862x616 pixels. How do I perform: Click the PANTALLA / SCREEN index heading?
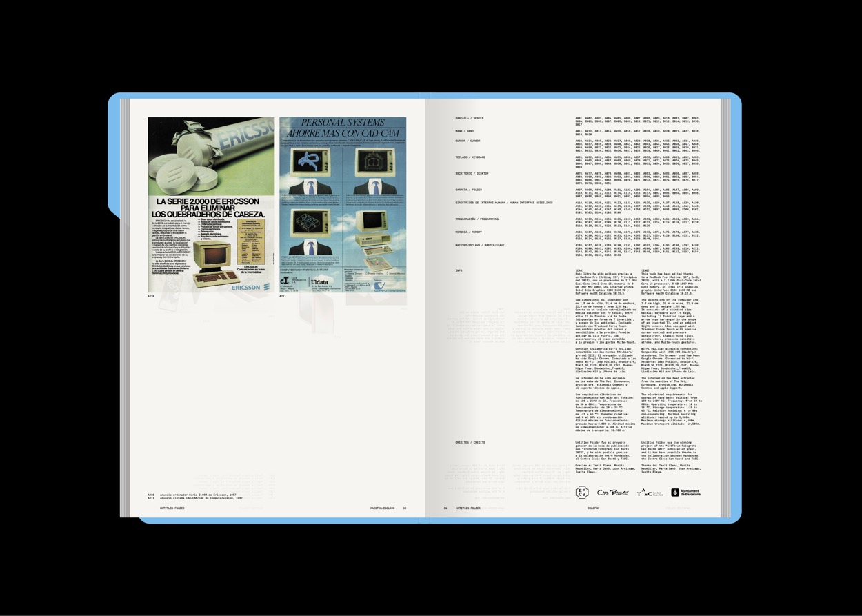[470, 118]
